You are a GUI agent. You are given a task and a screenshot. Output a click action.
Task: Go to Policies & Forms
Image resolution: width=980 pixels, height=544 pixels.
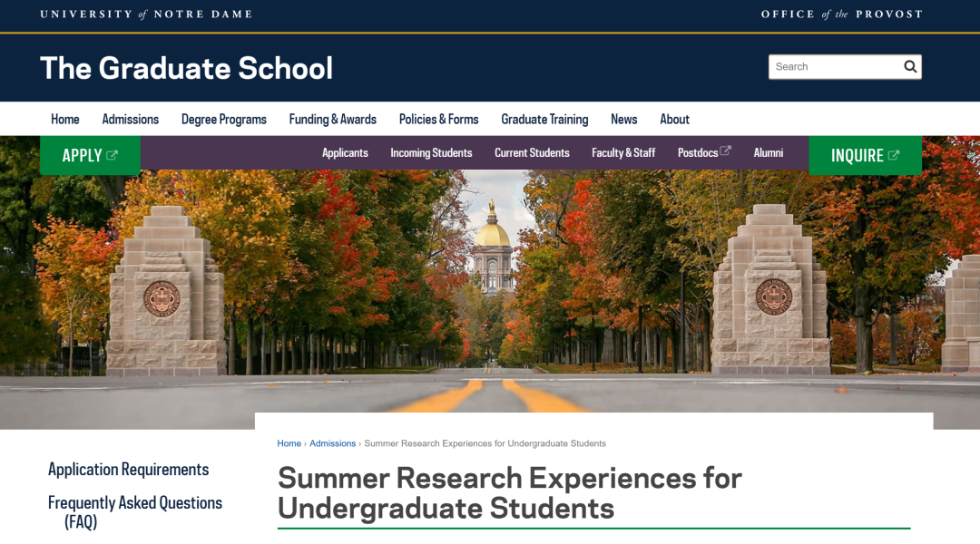point(438,119)
